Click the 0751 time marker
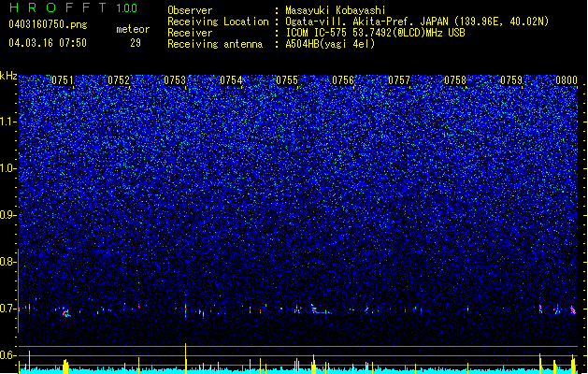 [63, 80]
